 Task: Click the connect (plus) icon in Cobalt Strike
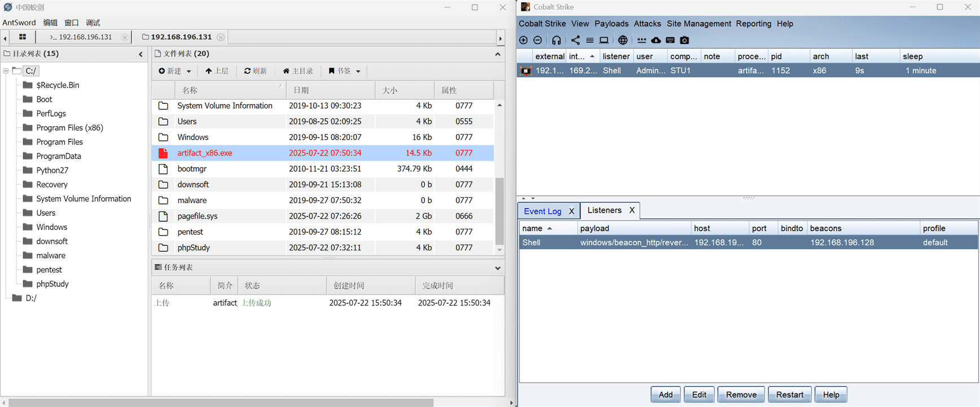tap(524, 40)
